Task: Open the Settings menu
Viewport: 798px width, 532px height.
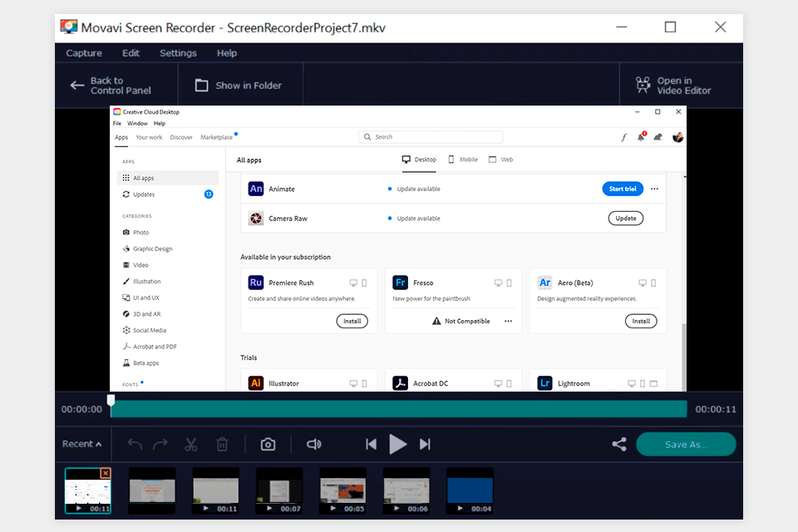Action: pyautogui.click(x=178, y=53)
